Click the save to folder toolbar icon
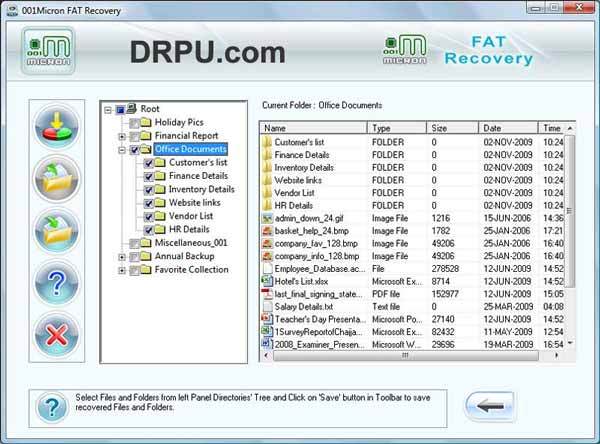The image size is (600, 444). point(57,231)
